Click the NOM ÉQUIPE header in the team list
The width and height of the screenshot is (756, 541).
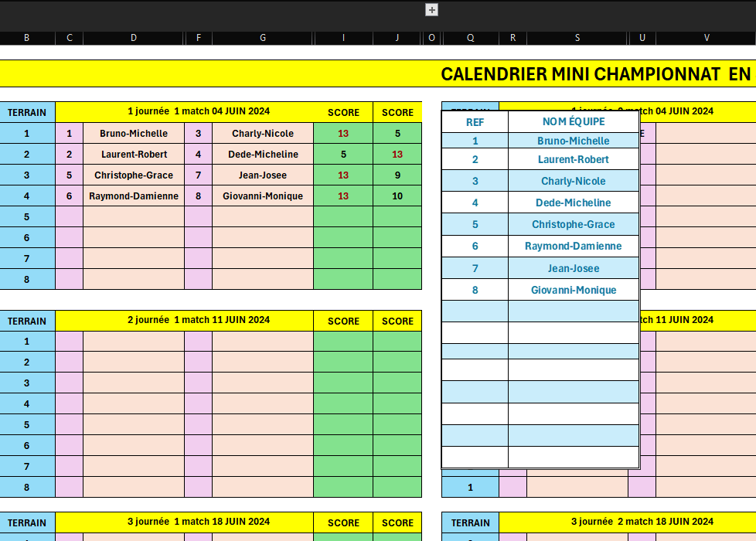[574, 122]
